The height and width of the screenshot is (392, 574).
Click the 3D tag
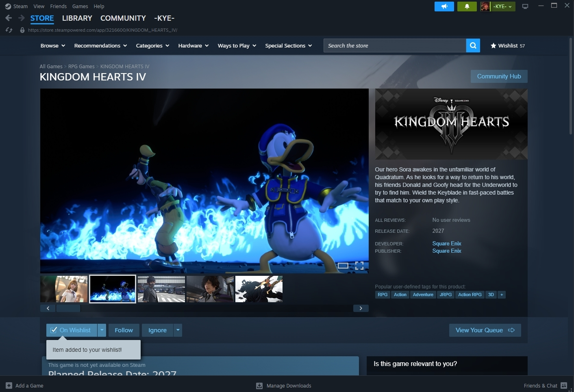491,295
